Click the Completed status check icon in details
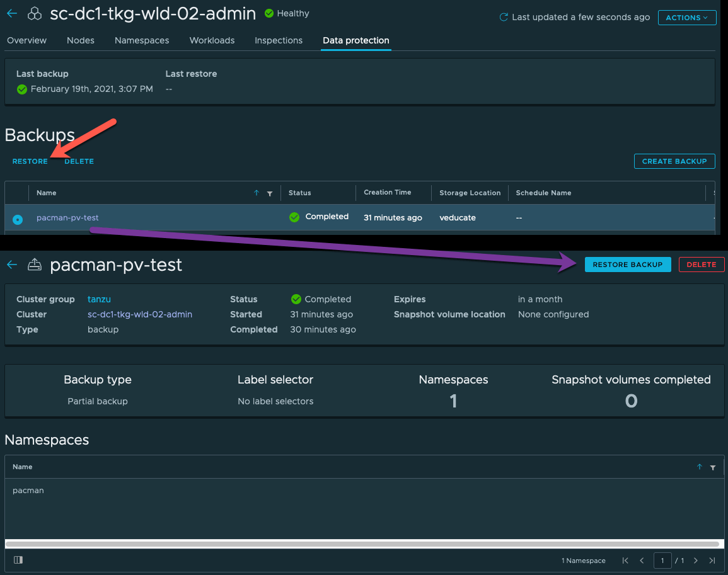This screenshot has width=728, height=575. [296, 299]
